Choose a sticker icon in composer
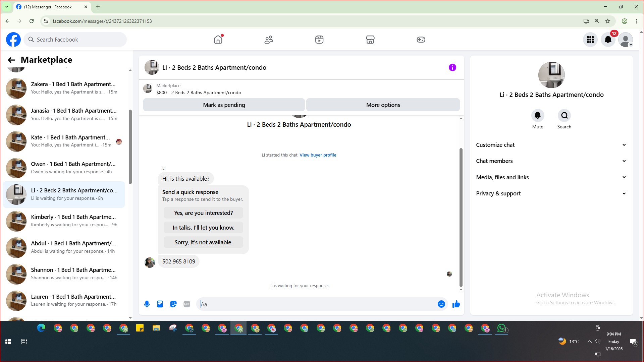 coord(173,304)
